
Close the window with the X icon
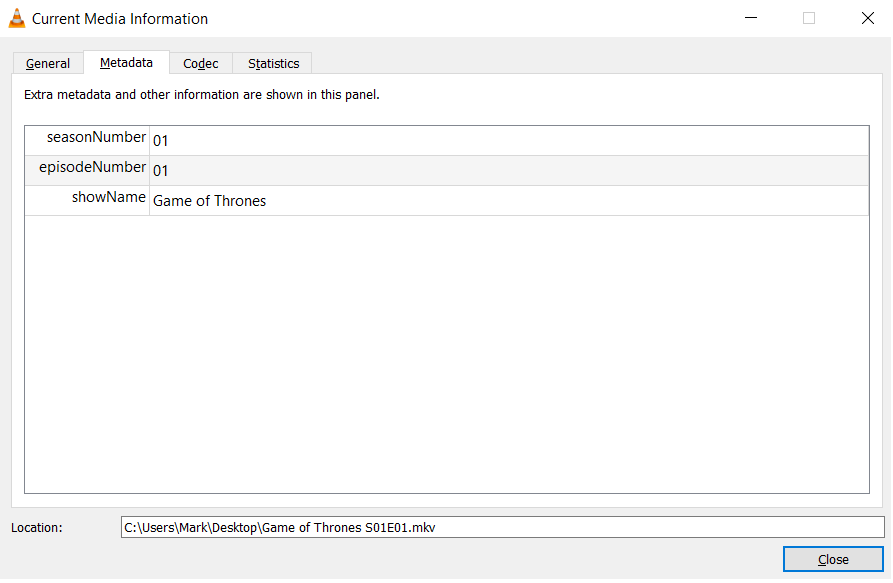(x=867, y=18)
